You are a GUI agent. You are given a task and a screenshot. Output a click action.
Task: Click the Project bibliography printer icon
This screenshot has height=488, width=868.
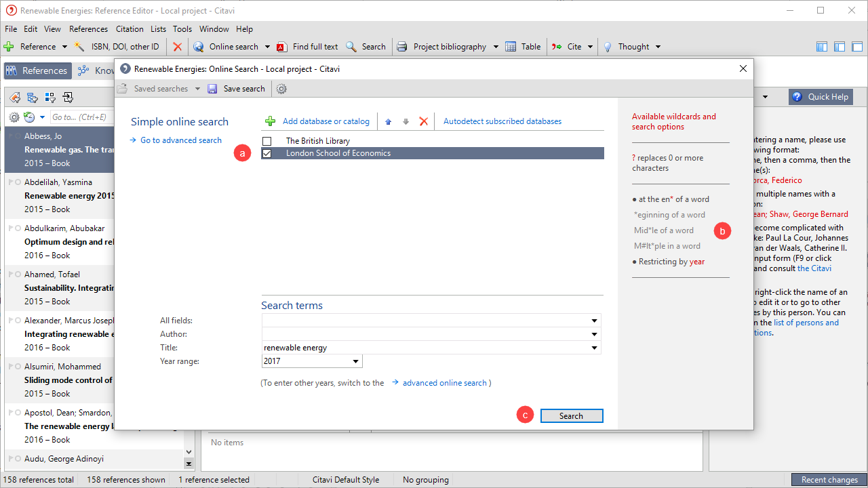(402, 47)
